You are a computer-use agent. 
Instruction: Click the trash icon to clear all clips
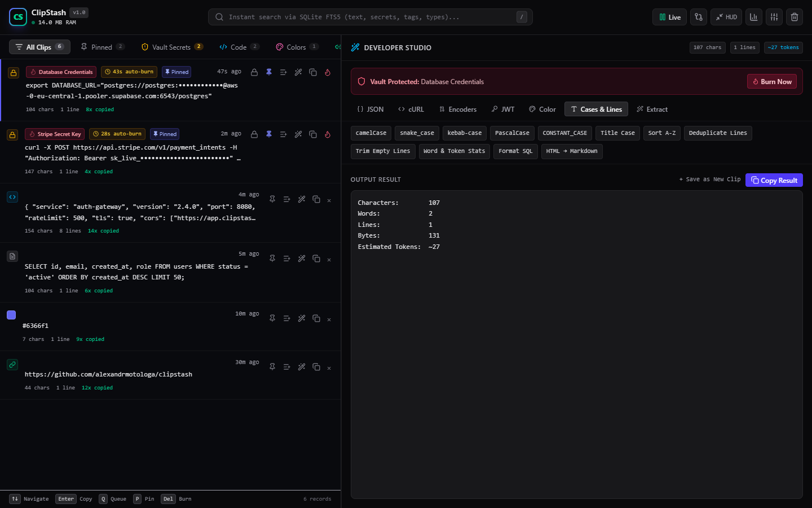click(x=795, y=17)
